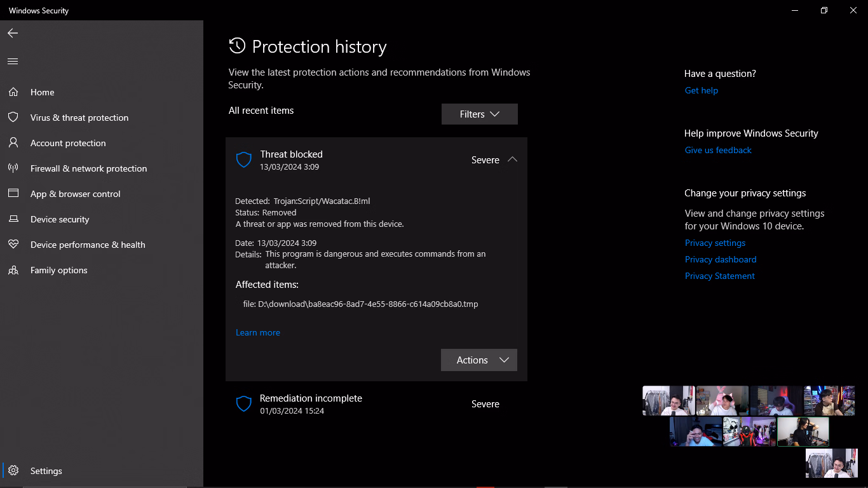Open Privacy settings link
The image size is (868, 488).
(x=715, y=243)
